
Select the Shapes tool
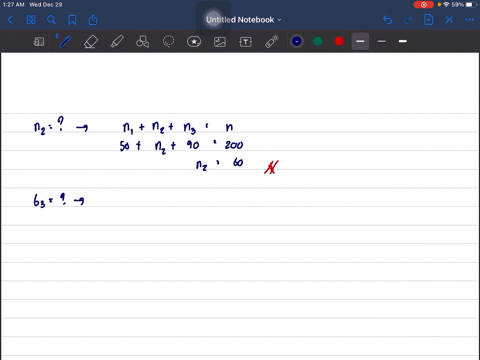(142, 42)
